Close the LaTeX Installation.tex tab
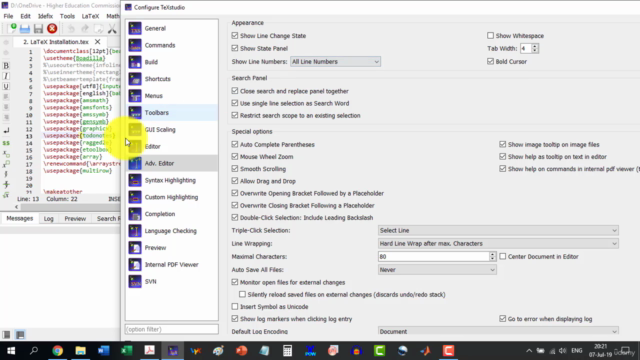 tap(98, 42)
